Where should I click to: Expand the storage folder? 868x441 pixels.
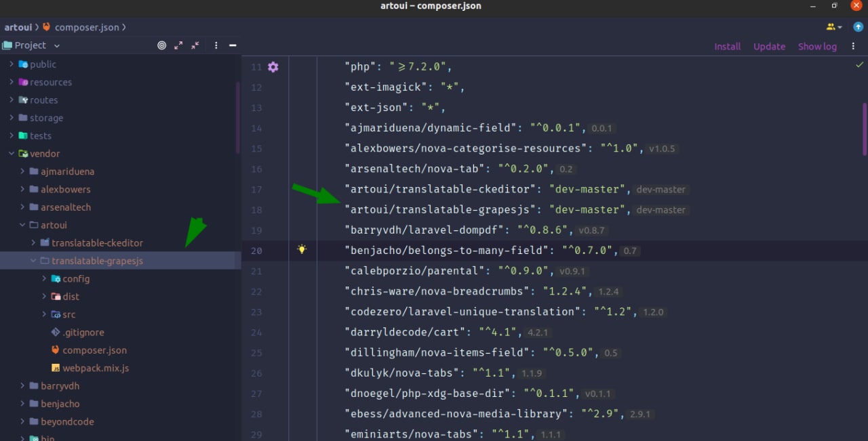pos(12,118)
